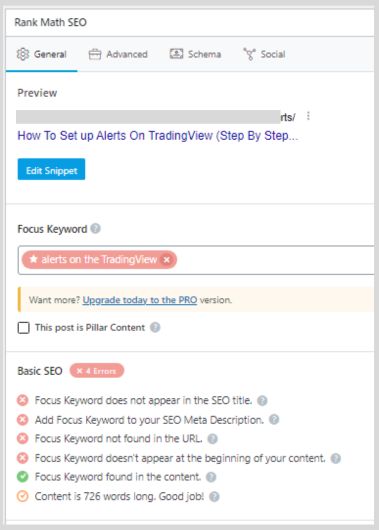Click inside the Focus Keyword input field
This screenshot has width=379, height=530.
click(x=274, y=260)
